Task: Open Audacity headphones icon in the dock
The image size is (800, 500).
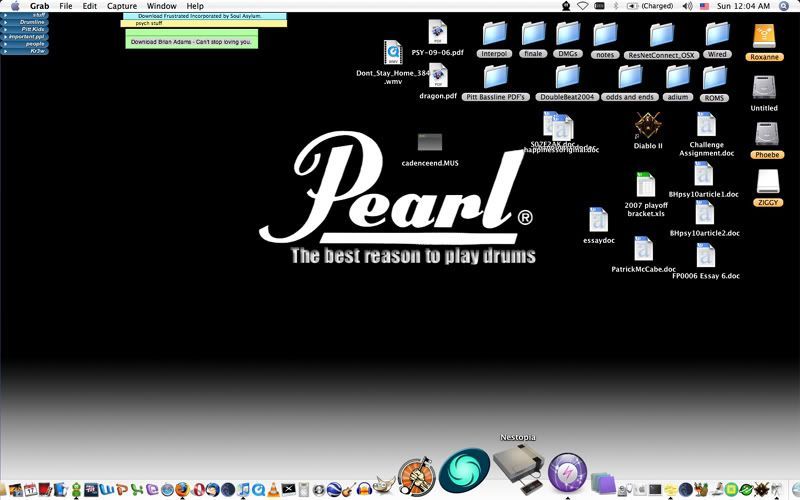Action: (x=364, y=490)
